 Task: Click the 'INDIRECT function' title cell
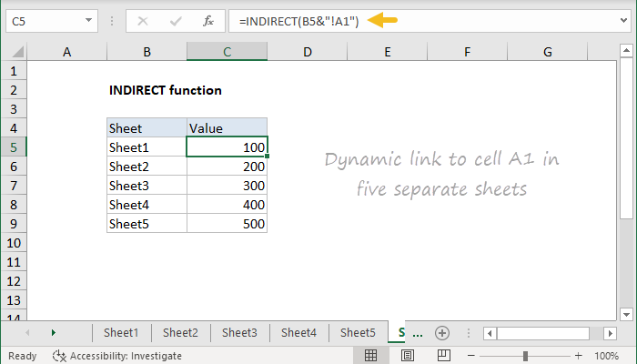[x=166, y=90]
